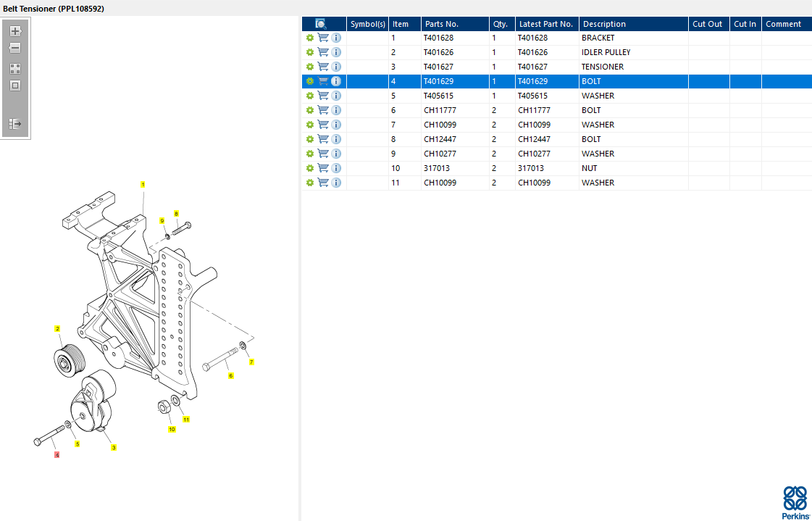This screenshot has height=521, width=812.
Task: Click the CH12447 latest part number cell
Action: click(x=547, y=139)
